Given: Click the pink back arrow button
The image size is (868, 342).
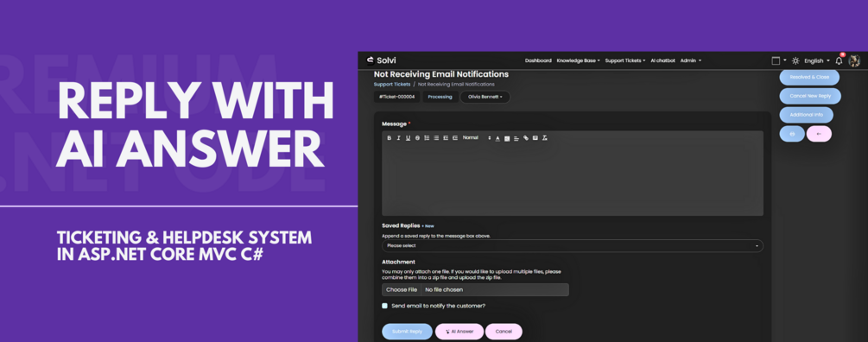Looking at the screenshot, I should click(x=820, y=133).
